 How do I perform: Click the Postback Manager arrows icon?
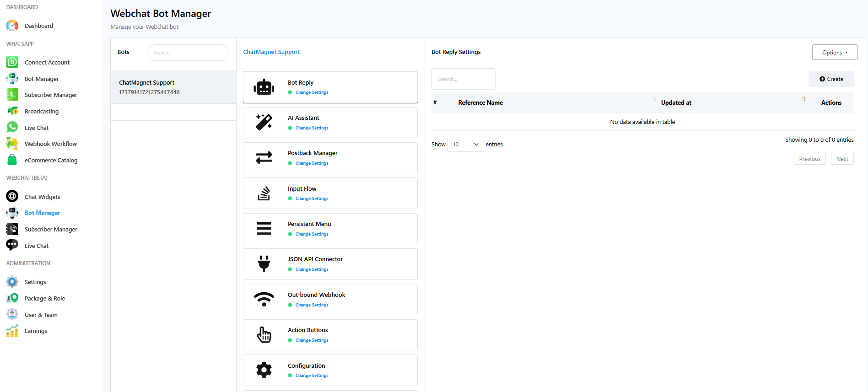point(264,158)
